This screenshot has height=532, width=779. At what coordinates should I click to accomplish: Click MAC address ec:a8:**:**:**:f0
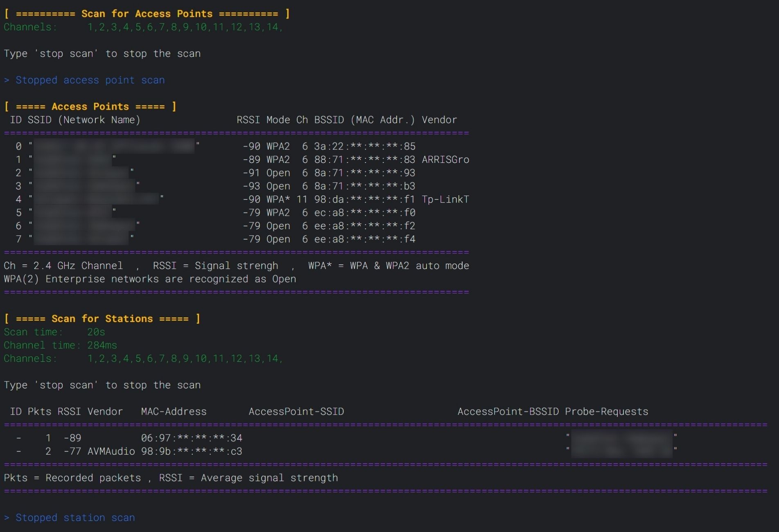[x=365, y=213]
